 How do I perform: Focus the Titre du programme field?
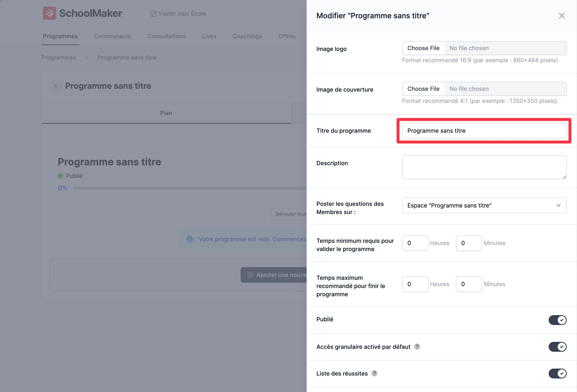(484, 131)
